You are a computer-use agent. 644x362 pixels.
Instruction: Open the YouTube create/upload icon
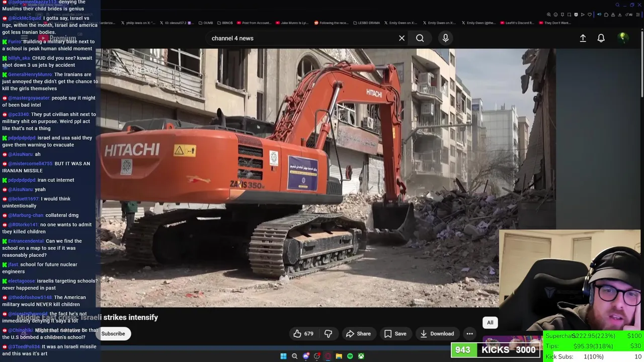[x=583, y=38]
